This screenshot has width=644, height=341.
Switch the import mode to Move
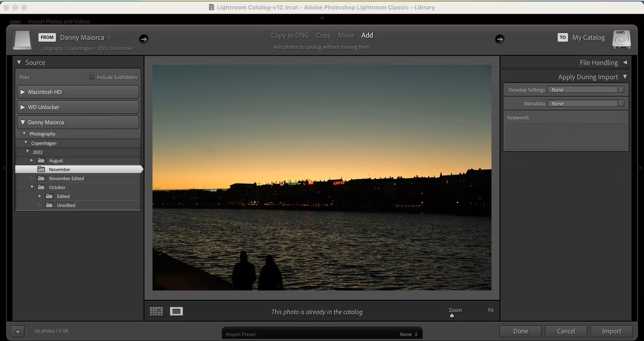point(346,35)
